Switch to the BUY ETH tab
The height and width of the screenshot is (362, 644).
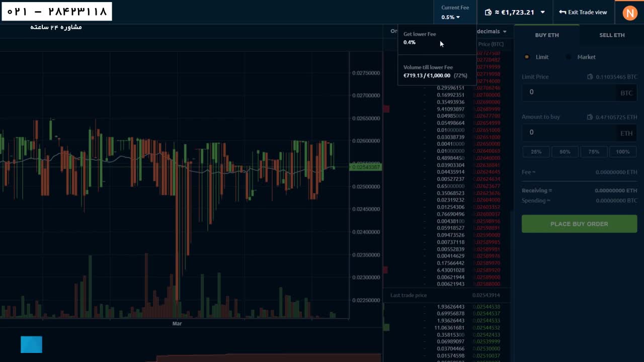pos(547,35)
